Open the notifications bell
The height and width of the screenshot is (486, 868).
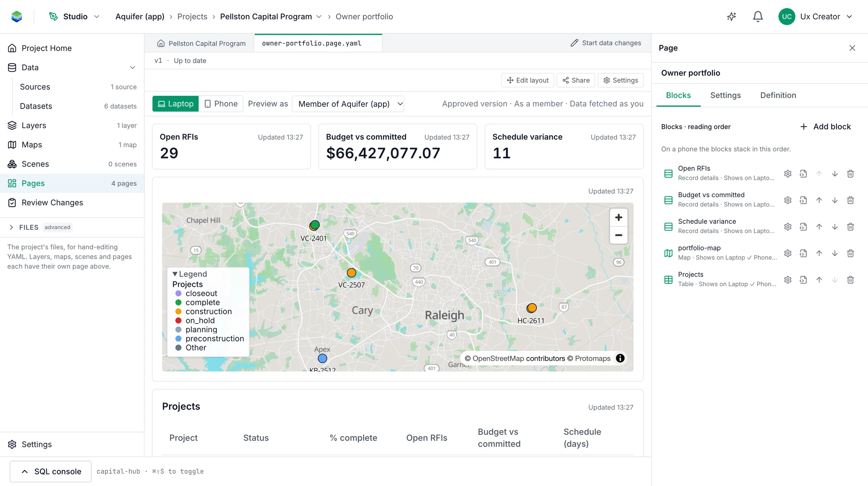[x=758, y=17]
